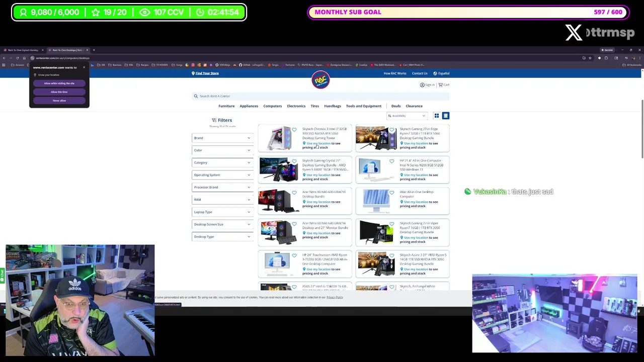644x362 pixels.
Task: Expand the Color filter
Action: pos(222,150)
